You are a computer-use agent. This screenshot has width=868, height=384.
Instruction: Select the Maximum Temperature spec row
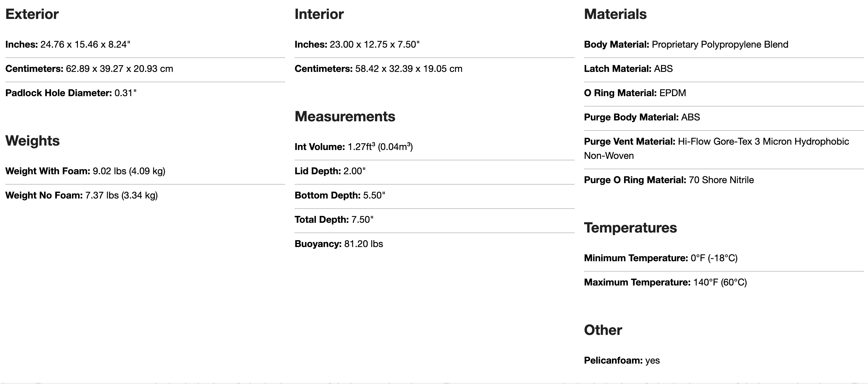coord(665,282)
